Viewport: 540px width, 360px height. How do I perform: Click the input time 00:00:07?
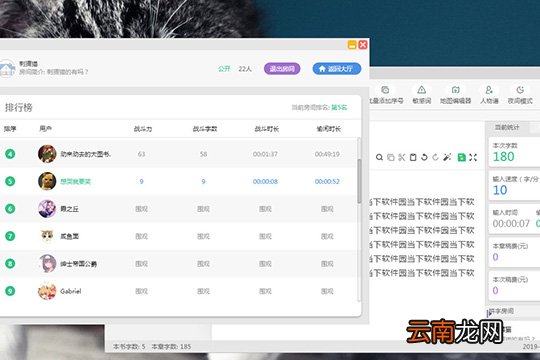click(511, 224)
